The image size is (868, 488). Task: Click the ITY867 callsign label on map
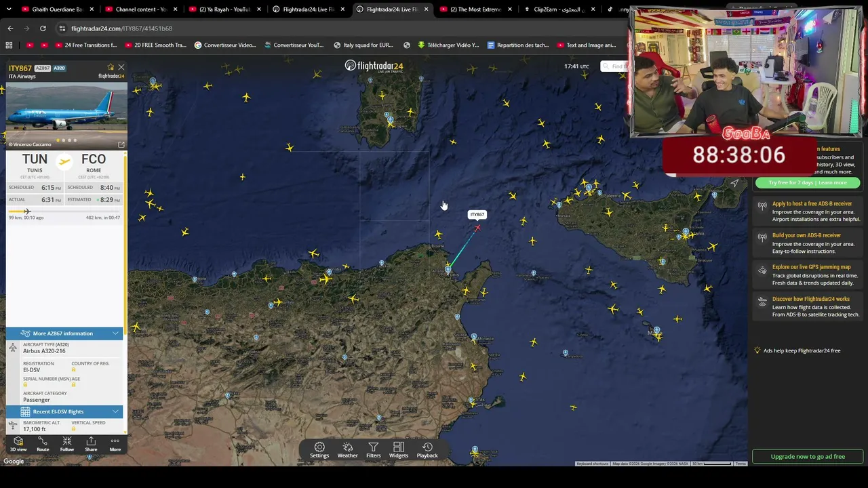(x=477, y=215)
